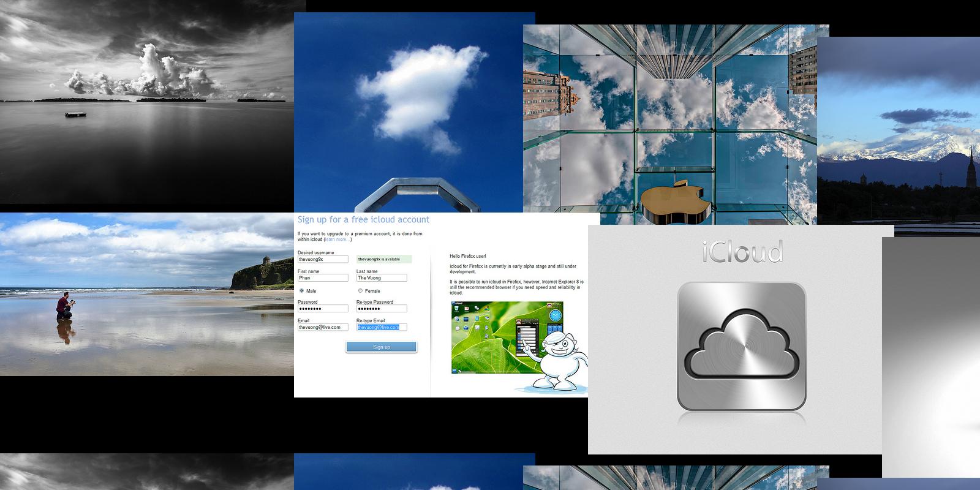The image size is (980, 490).
Task: Click the Re-type Email field
Action: coord(382,327)
